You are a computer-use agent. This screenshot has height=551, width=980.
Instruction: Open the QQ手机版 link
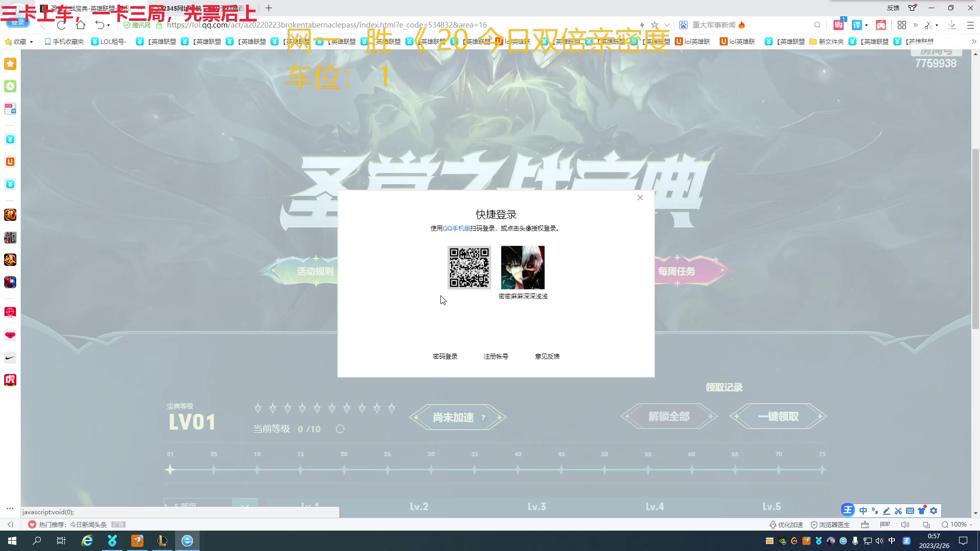(x=456, y=228)
